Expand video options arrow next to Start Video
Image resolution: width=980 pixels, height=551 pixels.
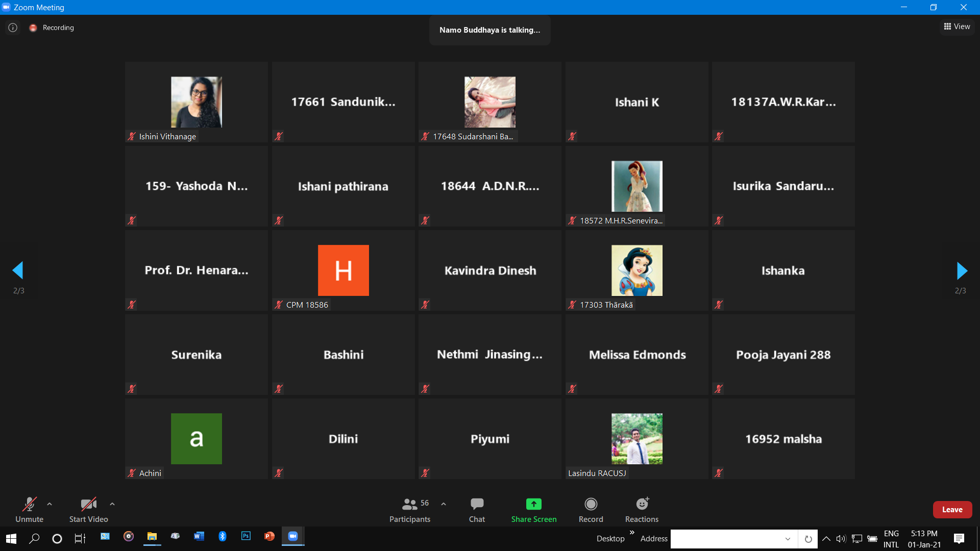[x=112, y=504]
